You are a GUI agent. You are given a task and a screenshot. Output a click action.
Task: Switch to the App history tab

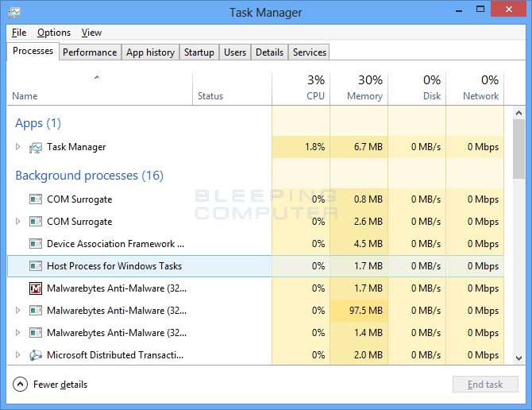click(x=150, y=52)
